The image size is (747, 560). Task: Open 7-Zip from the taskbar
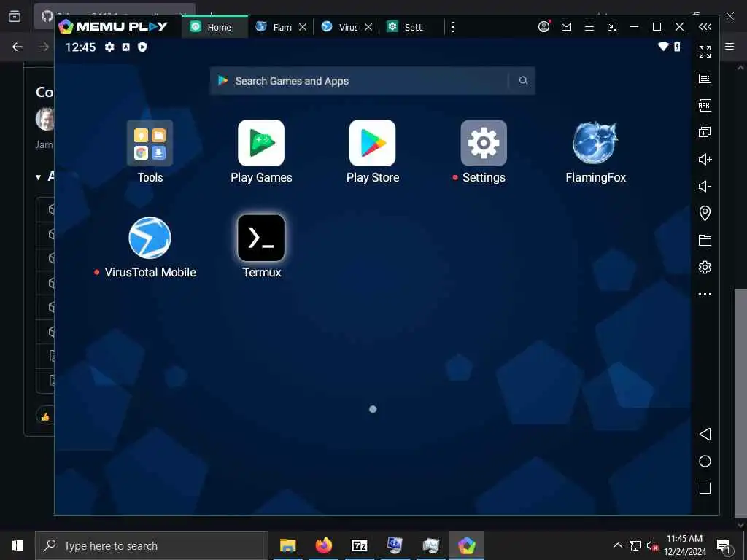tap(359, 545)
